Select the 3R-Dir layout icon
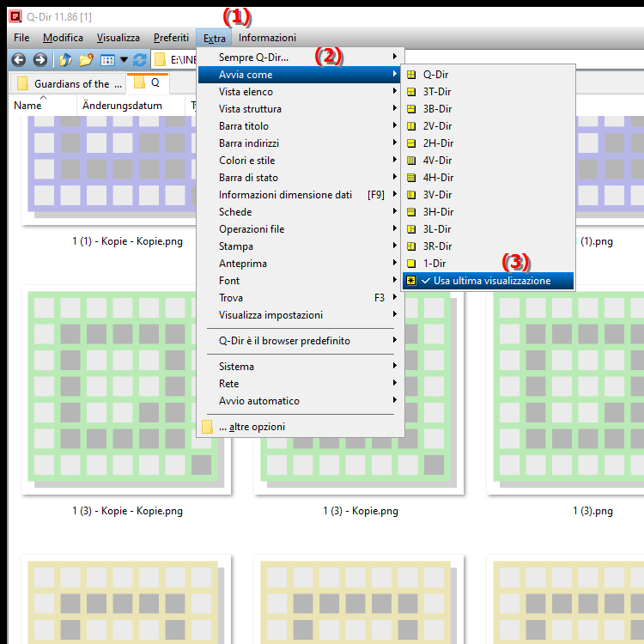Viewport: 644px width, 644px height. pyautogui.click(x=411, y=246)
